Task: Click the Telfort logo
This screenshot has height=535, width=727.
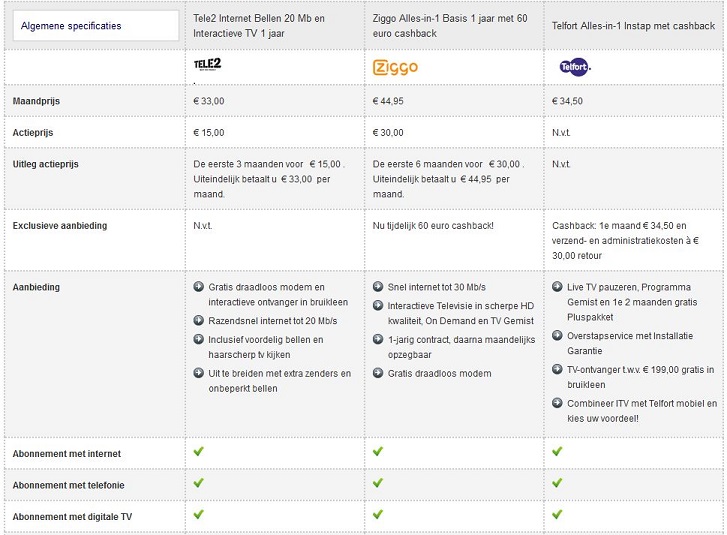Action: 575,67
